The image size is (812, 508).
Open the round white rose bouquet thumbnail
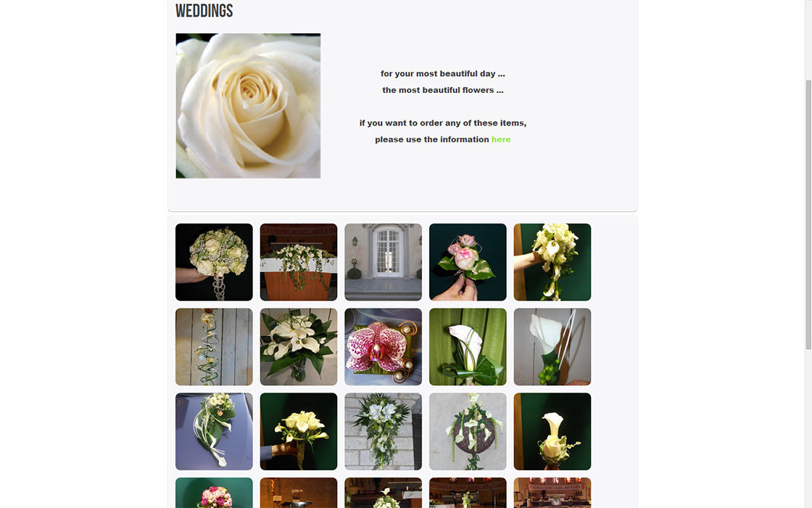(214, 262)
